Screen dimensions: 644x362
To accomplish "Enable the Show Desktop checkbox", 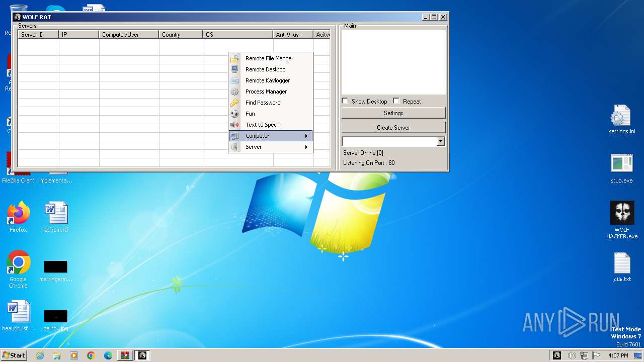I will 345,101.
